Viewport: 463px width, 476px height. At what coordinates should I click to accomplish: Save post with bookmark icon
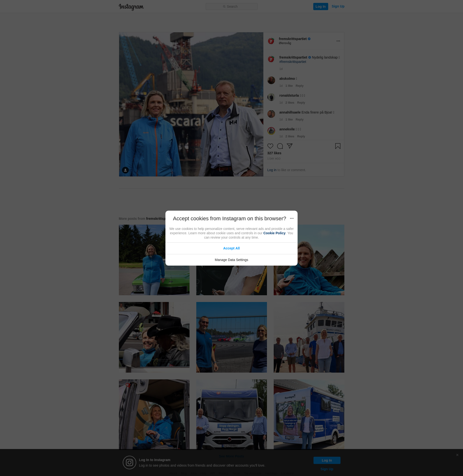(x=338, y=146)
